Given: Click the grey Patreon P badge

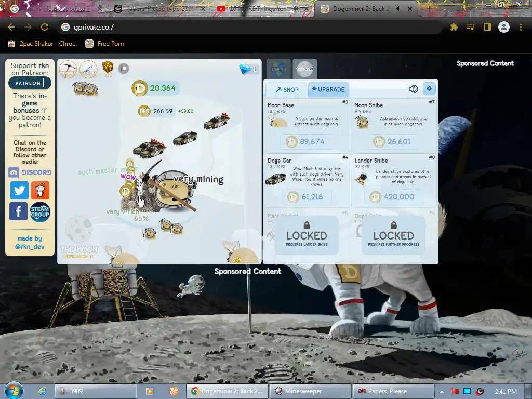Looking at the screenshot, I should [x=124, y=69].
